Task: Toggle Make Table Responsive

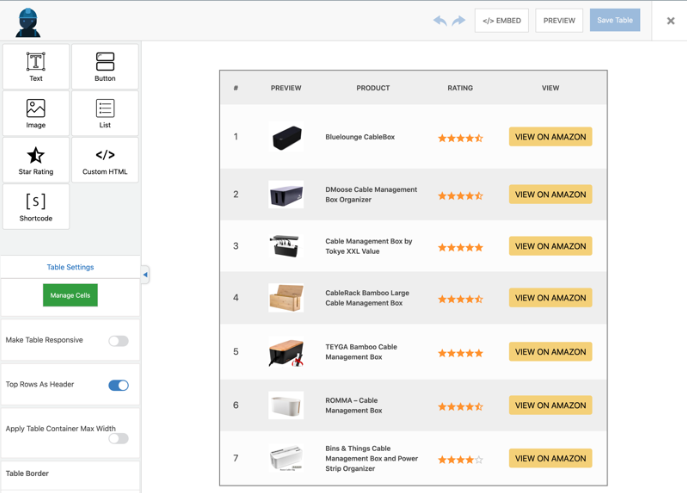Action: click(x=118, y=341)
